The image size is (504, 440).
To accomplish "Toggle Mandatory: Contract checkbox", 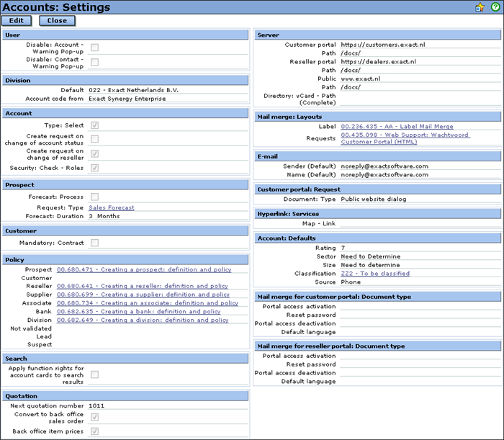I will 94,243.
